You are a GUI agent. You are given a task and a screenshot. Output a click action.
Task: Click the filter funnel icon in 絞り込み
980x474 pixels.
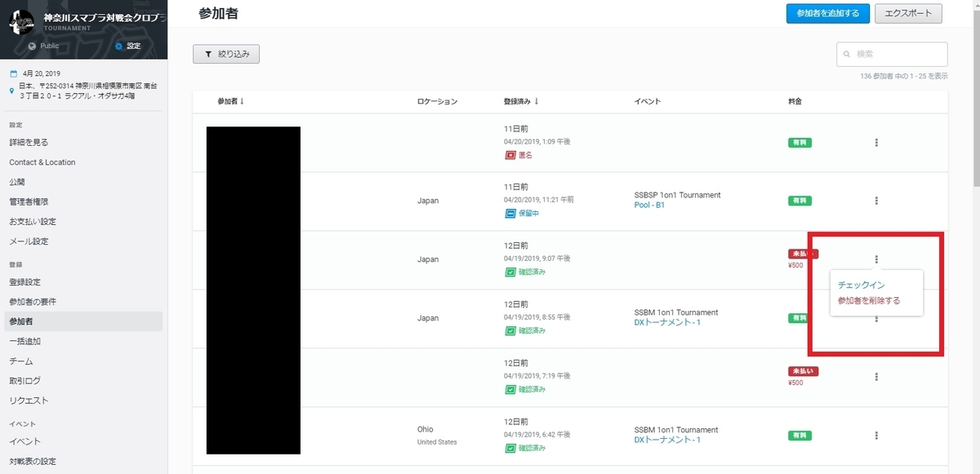[207, 55]
